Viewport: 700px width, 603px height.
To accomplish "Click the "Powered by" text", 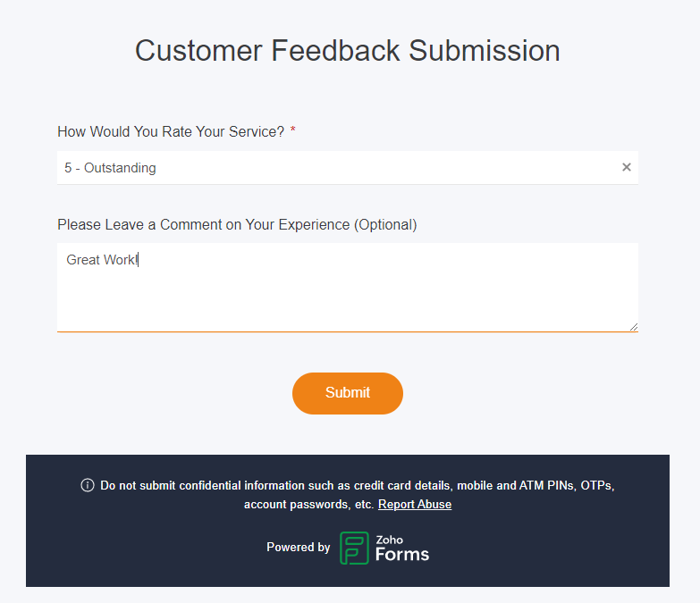I will tap(299, 547).
